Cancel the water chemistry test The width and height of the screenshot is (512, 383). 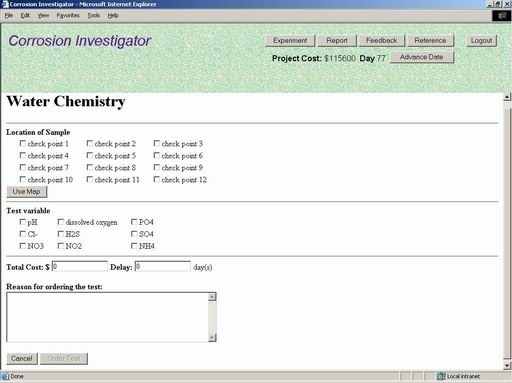[22, 359]
